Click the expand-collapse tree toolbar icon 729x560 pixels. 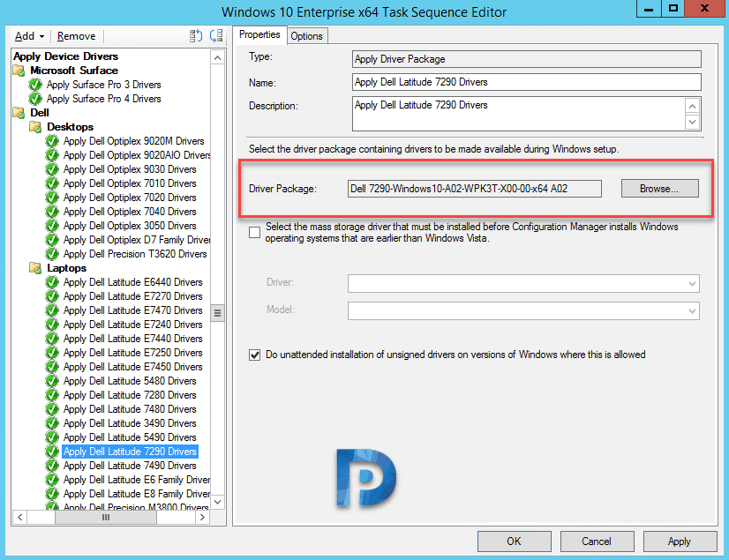point(216,36)
